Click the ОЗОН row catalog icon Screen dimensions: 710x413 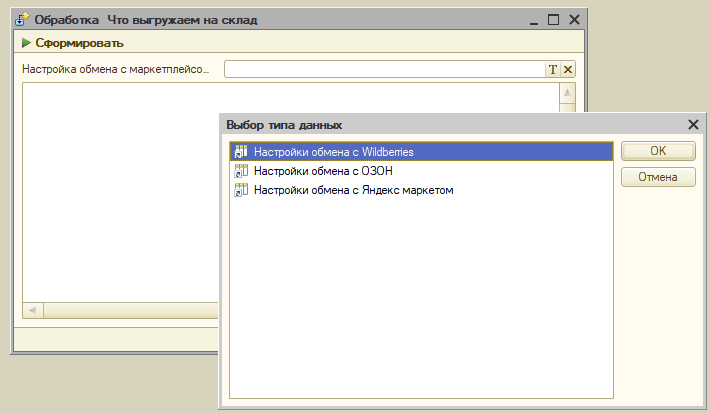(x=241, y=171)
